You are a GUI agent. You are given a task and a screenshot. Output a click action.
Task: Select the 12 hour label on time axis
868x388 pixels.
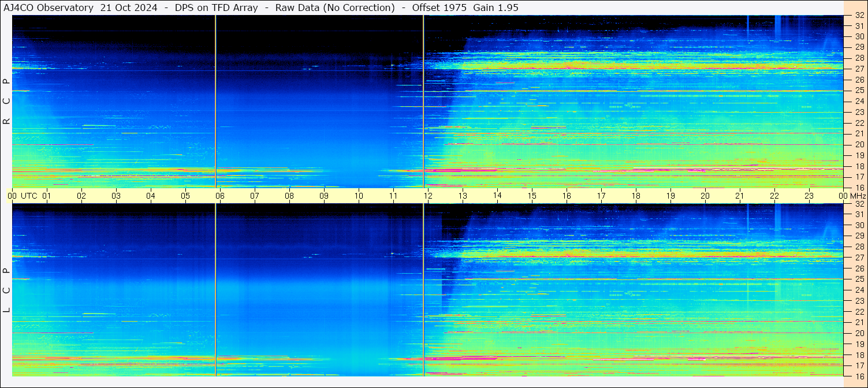[x=428, y=196]
